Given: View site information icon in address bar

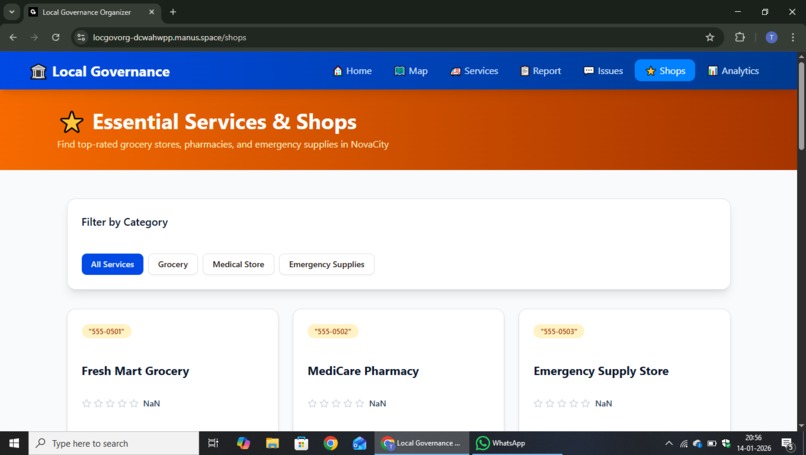Looking at the screenshot, I should (x=81, y=37).
